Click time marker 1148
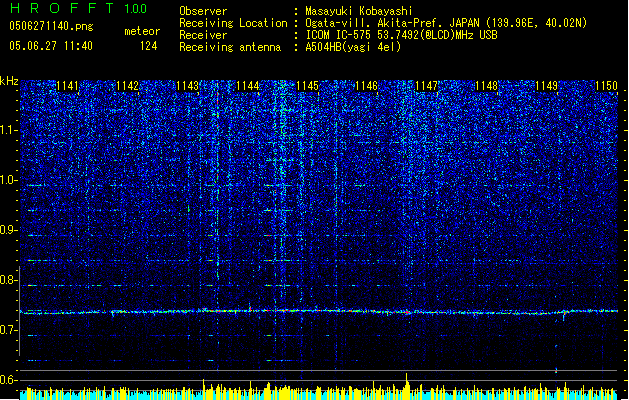The width and height of the screenshot is (629, 400). [x=486, y=86]
